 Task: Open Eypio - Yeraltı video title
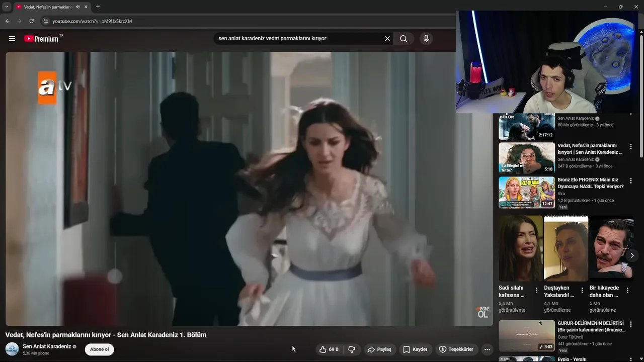tap(572, 359)
